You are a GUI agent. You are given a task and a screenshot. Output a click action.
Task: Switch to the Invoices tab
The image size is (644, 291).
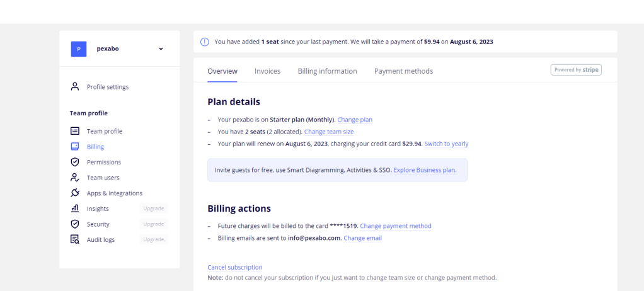(267, 71)
